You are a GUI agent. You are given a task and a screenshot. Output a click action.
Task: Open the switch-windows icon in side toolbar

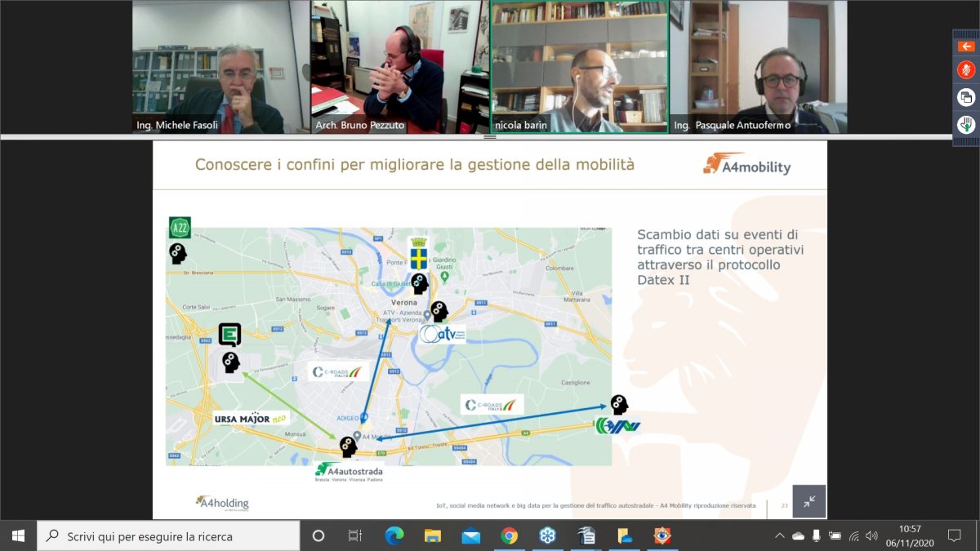point(966,97)
